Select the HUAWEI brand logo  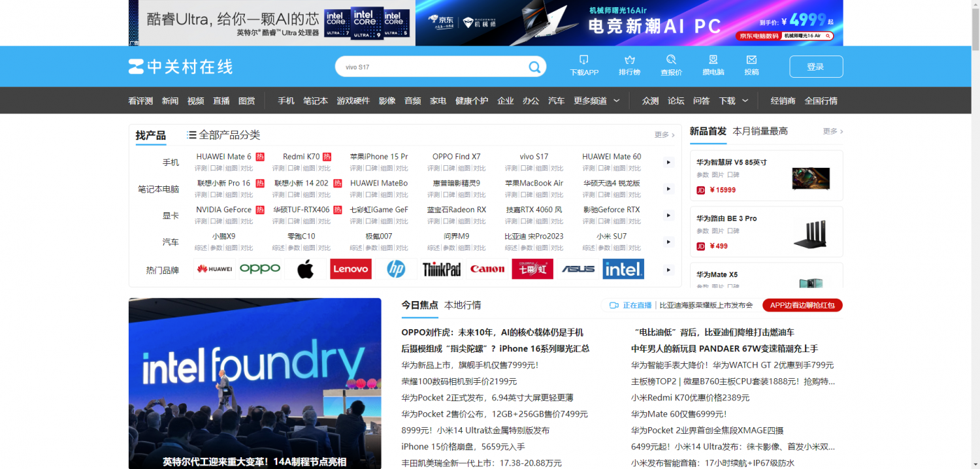pos(215,269)
